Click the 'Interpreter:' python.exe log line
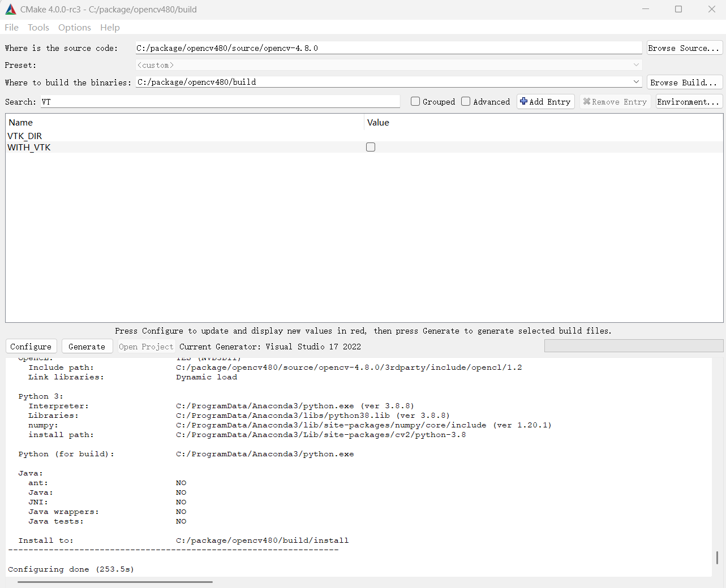The image size is (726, 588). (221, 406)
